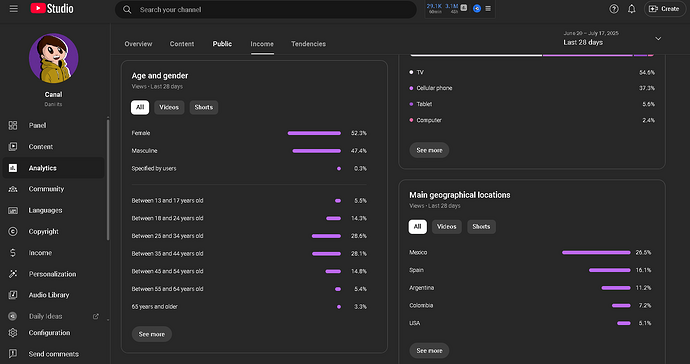Click the Analytics chart icon

13,168
